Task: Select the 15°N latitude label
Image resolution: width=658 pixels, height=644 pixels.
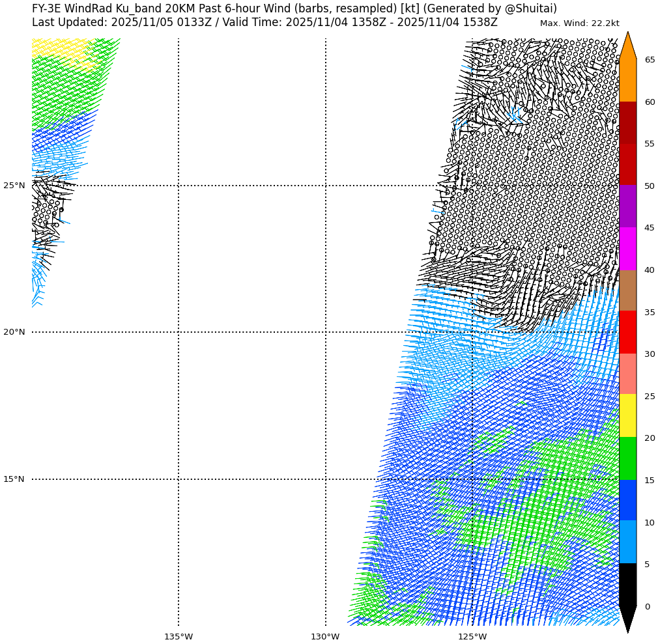Action: coord(14,479)
